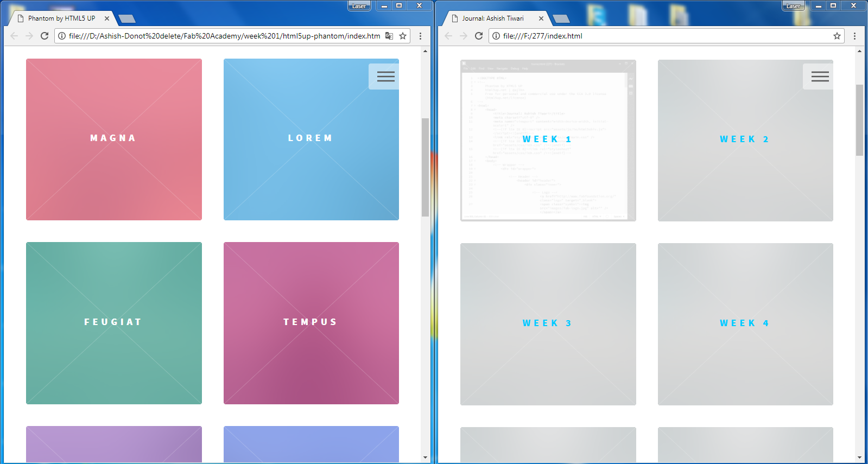Open the WEEK 2 tile

coord(745,141)
